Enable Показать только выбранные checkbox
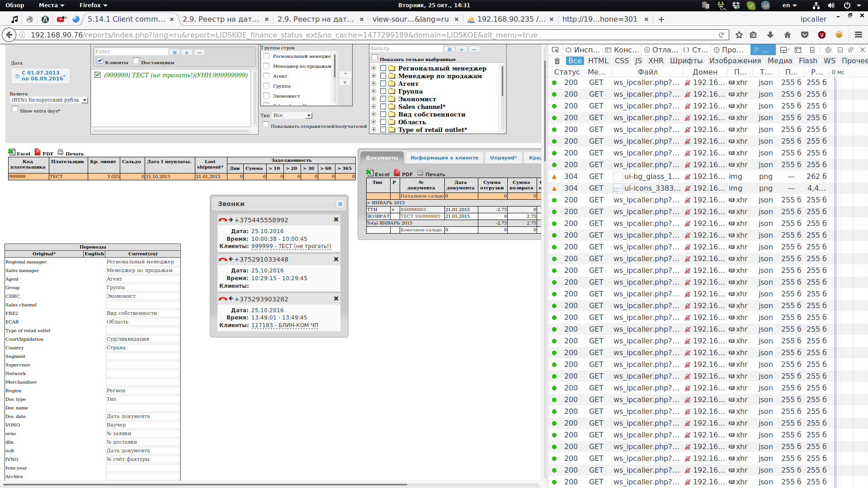 [375, 57]
